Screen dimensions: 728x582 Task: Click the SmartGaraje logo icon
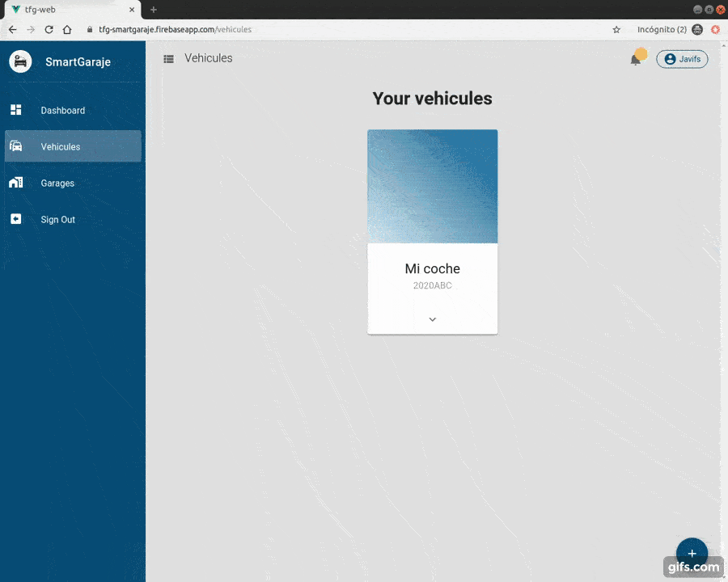[x=20, y=61]
